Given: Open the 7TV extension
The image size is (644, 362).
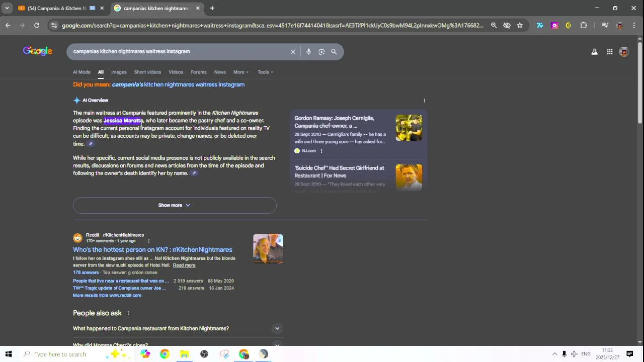Looking at the screenshot, I should (x=540, y=25).
